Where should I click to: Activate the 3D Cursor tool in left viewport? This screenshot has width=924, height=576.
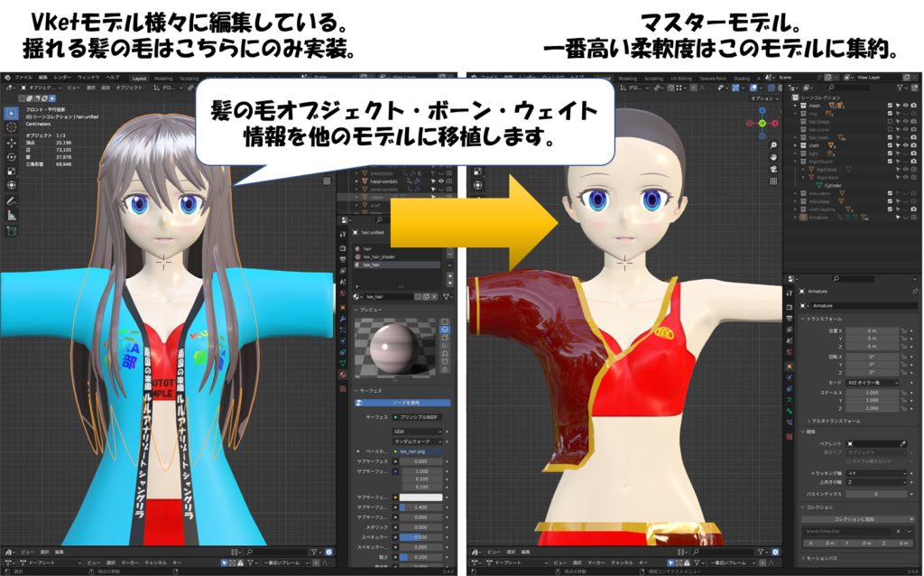coord(11,127)
